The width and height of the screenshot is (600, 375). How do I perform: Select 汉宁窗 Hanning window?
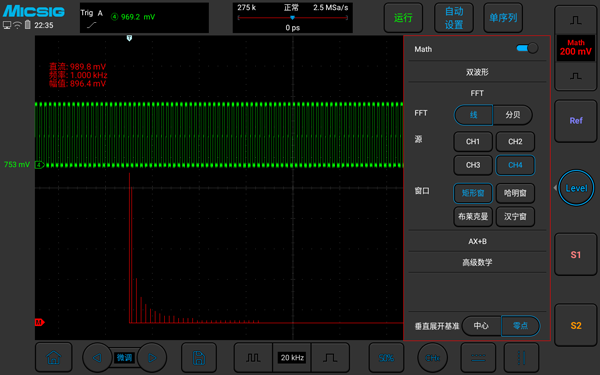pyautogui.click(x=515, y=217)
